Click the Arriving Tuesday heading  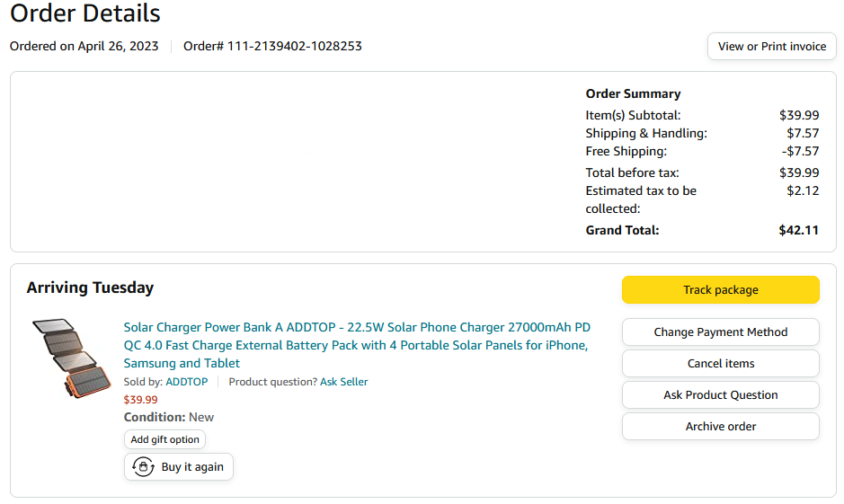(90, 287)
